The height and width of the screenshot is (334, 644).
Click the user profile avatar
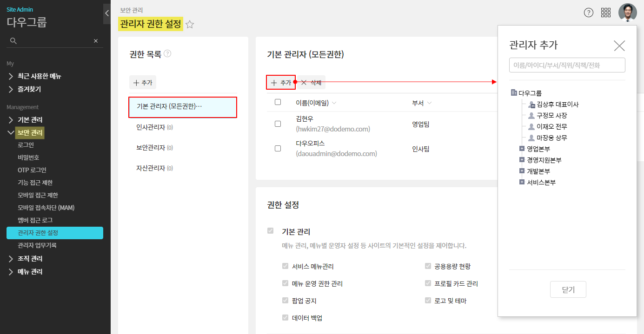(627, 13)
